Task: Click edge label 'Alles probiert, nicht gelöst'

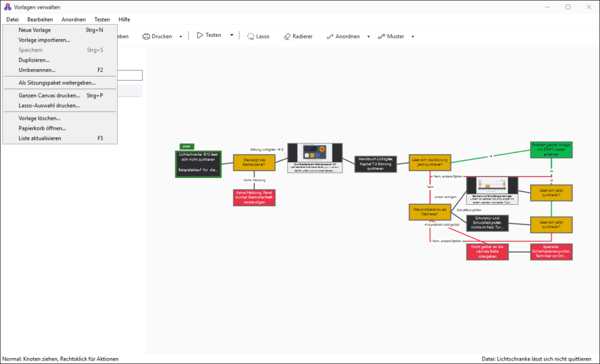Action: [x=442, y=225]
